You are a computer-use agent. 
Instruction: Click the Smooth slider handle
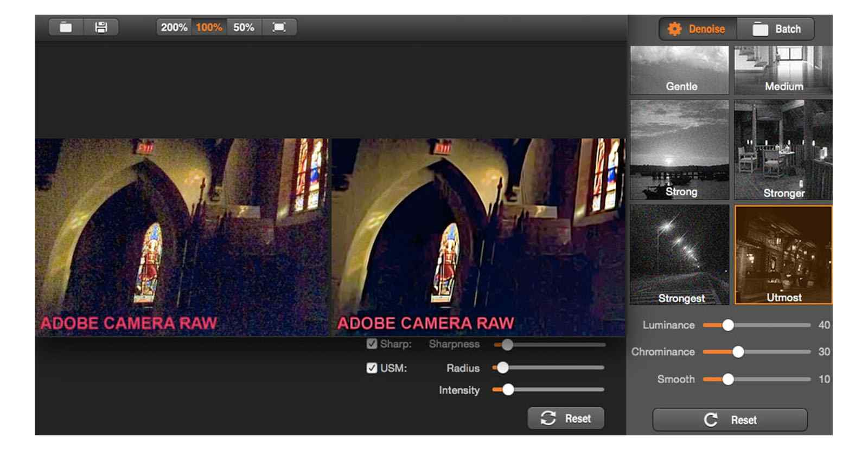pyautogui.click(x=728, y=379)
